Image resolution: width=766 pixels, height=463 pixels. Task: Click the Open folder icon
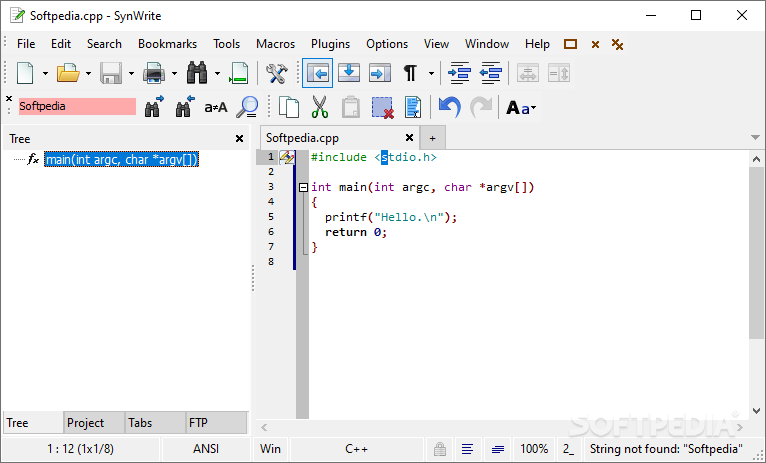pos(68,73)
